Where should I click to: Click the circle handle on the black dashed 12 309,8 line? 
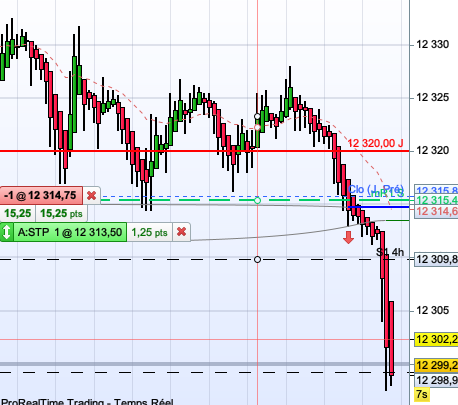point(257,259)
